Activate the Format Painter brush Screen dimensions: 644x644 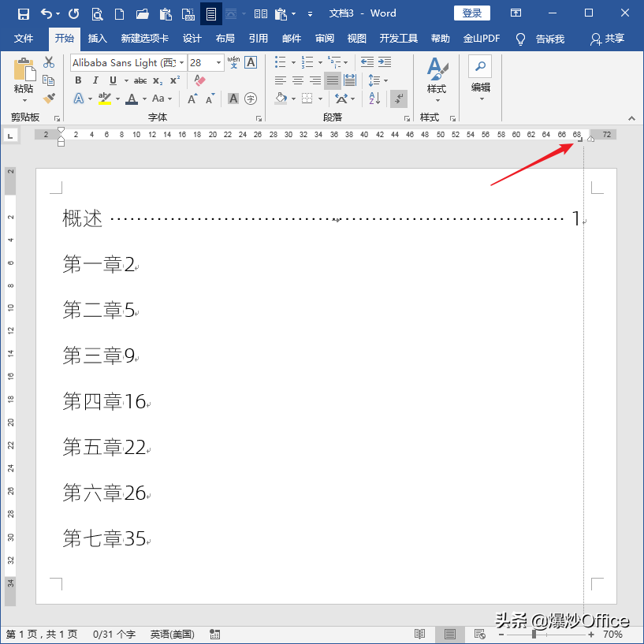pyautogui.click(x=49, y=99)
